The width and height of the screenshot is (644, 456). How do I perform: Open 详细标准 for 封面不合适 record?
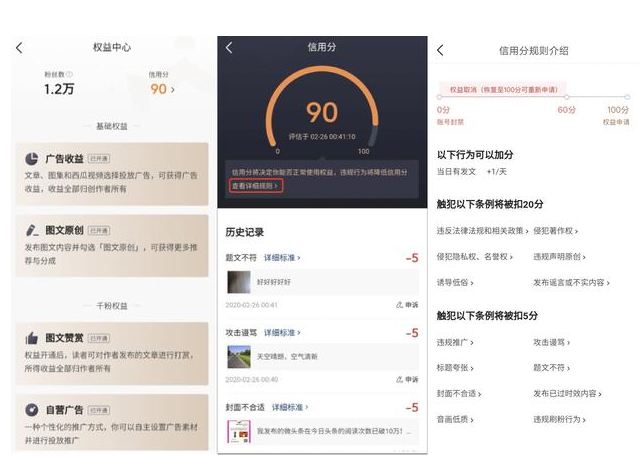pos(290,407)
